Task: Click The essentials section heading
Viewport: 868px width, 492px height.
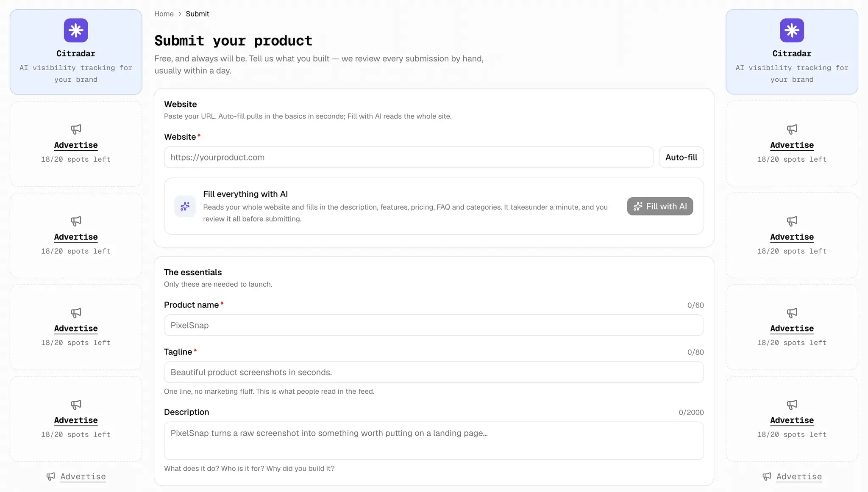Action: pos(193,272)
